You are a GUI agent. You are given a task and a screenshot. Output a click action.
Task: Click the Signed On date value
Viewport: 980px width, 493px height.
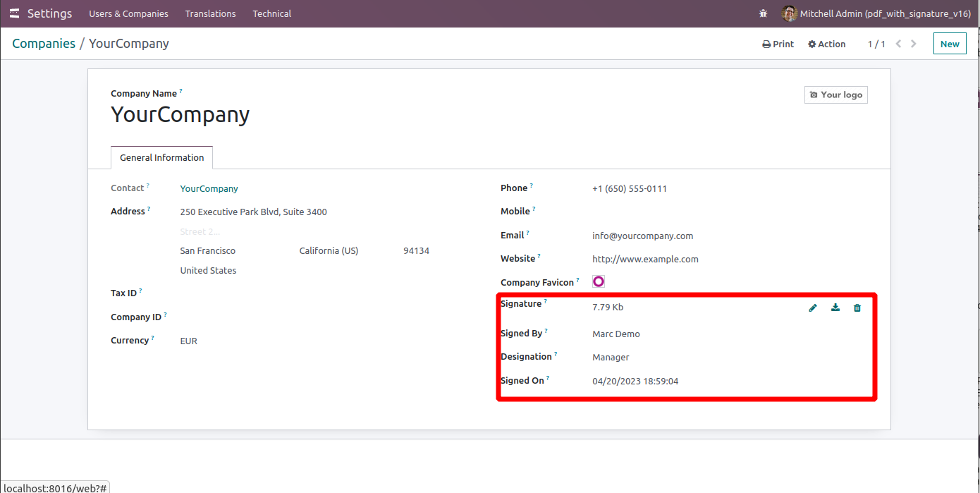[635, 381]
